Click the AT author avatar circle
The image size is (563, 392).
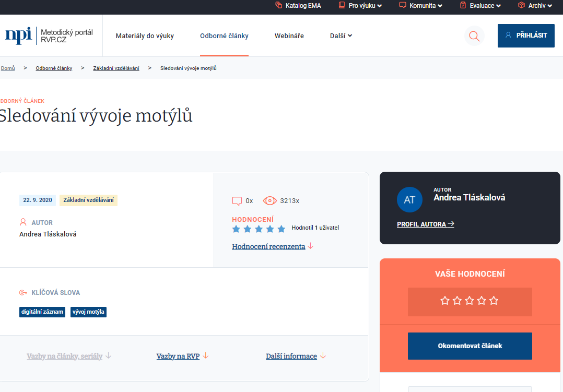point(409,199)
